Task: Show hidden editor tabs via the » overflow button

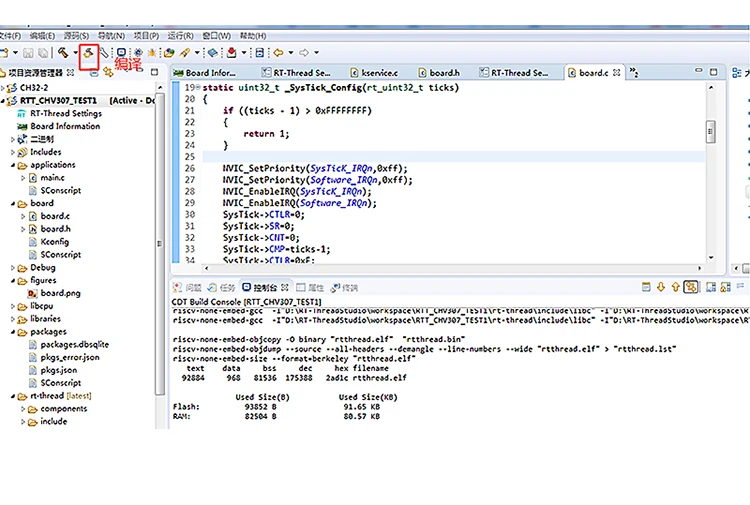Action: coord(633,72)
